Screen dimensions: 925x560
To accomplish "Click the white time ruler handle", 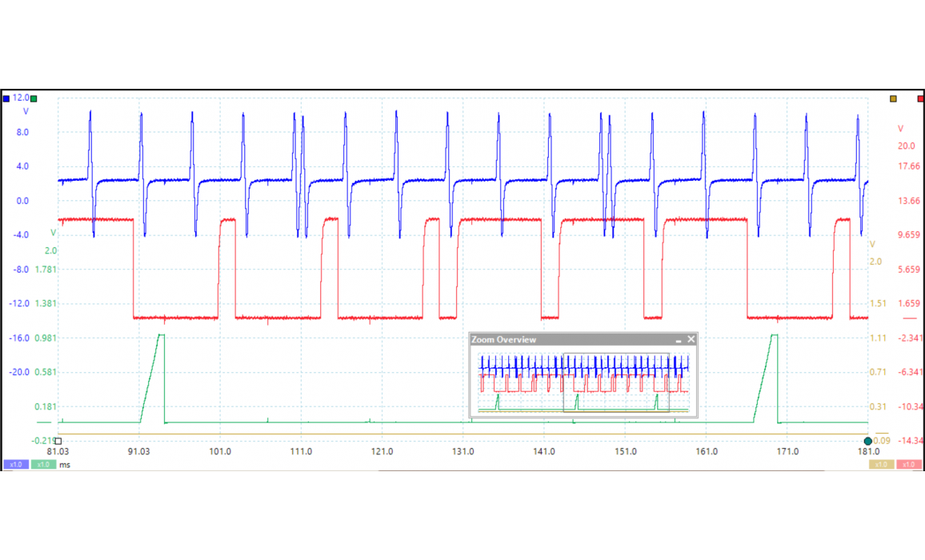I will tap(58, 441).
